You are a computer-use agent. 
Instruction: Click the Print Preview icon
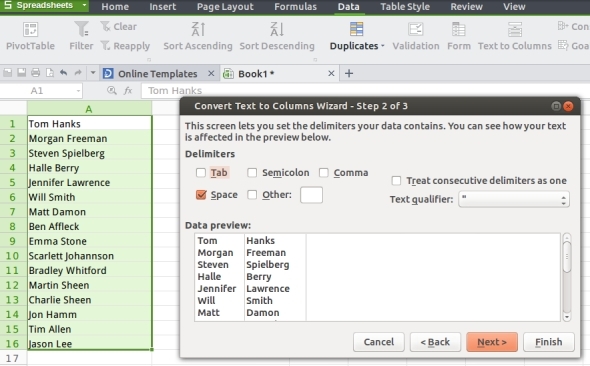pos(49,73)
